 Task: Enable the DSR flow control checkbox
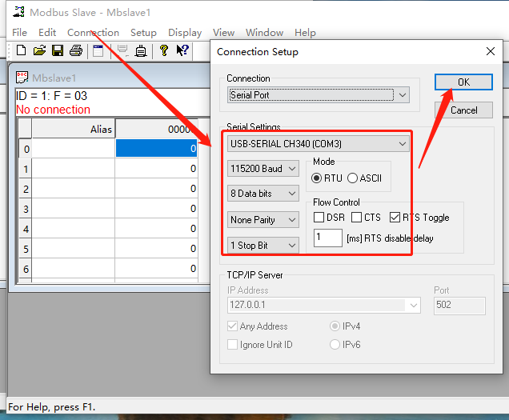pos(319,218)
